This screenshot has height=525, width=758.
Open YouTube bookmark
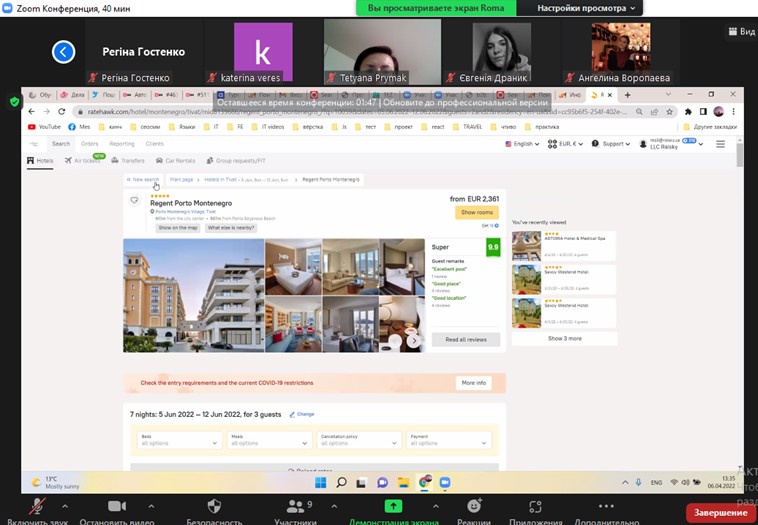pos(44,127)
